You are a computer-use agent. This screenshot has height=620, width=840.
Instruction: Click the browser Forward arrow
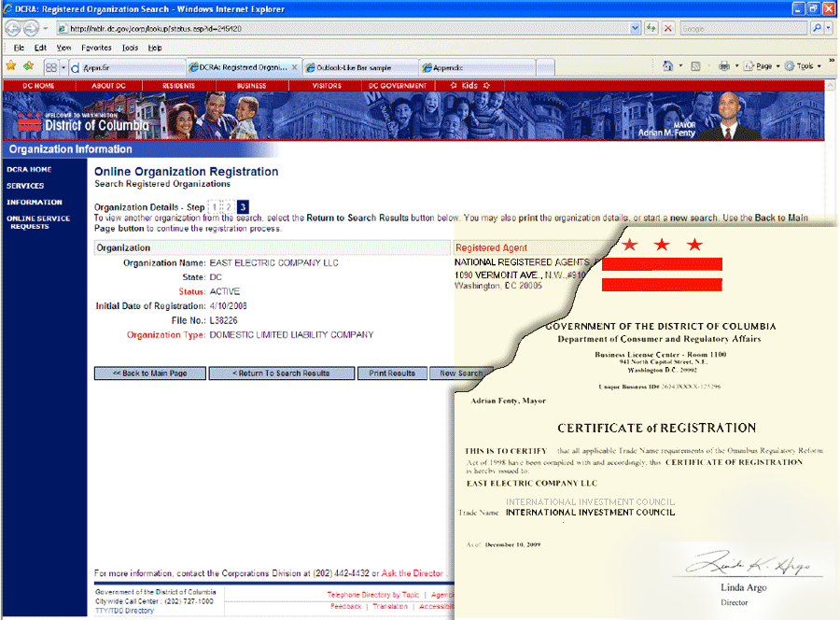(31, 28)
